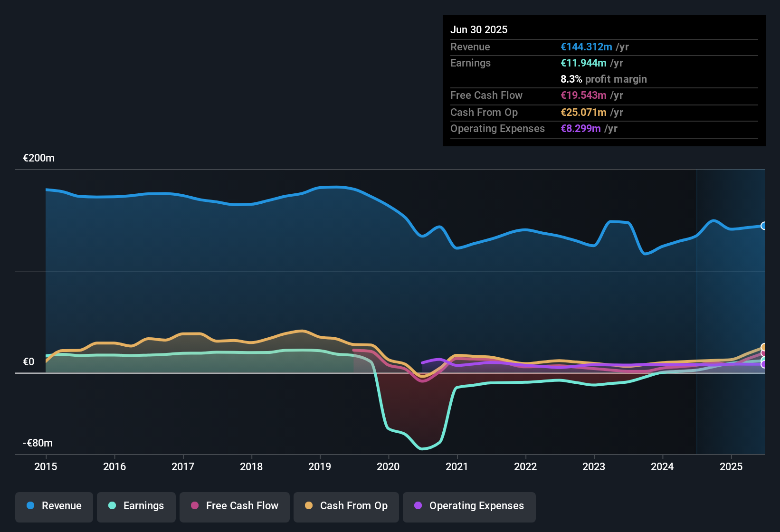Click the Earnings endpoint circle at chart edge
Image resolution: width=780 pixels, height=532 pixels.
[763, 360]
